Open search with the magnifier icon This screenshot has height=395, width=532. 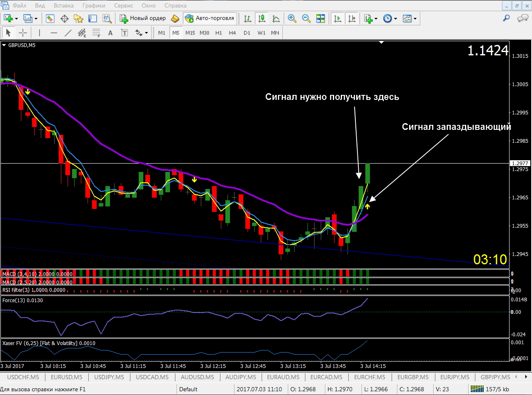tap(507, 18)
